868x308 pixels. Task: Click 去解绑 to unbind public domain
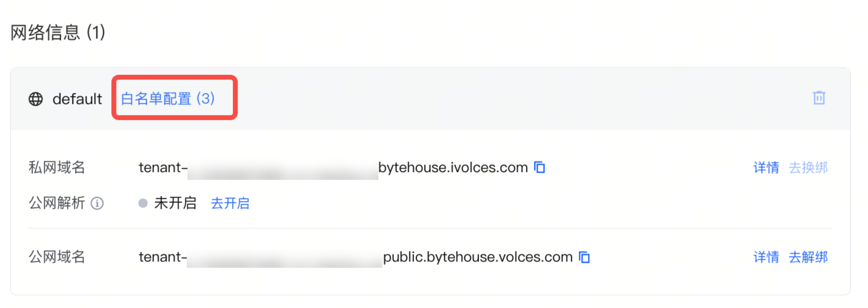tap(808, 257)
